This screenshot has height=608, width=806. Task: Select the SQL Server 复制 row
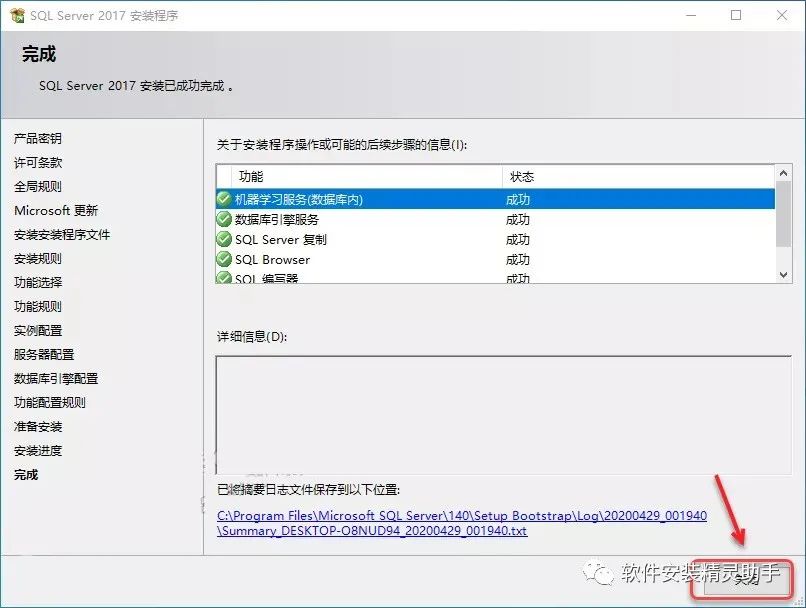(x=496, y=239)
